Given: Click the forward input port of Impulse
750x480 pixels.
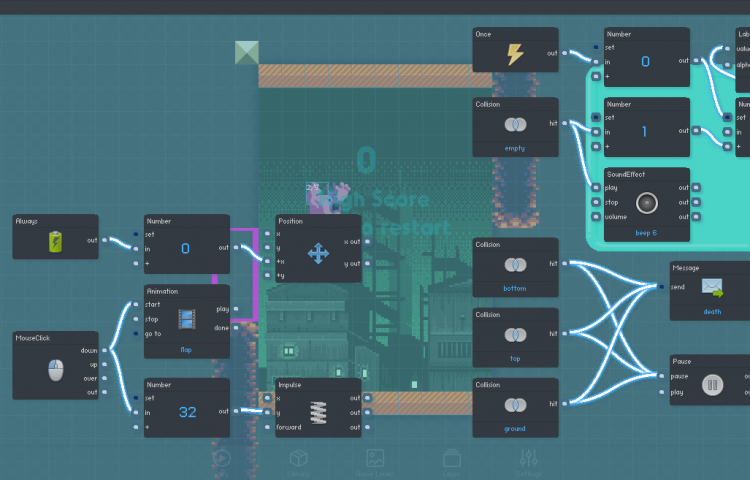Looking at the screenshot, I should point(267,427).
